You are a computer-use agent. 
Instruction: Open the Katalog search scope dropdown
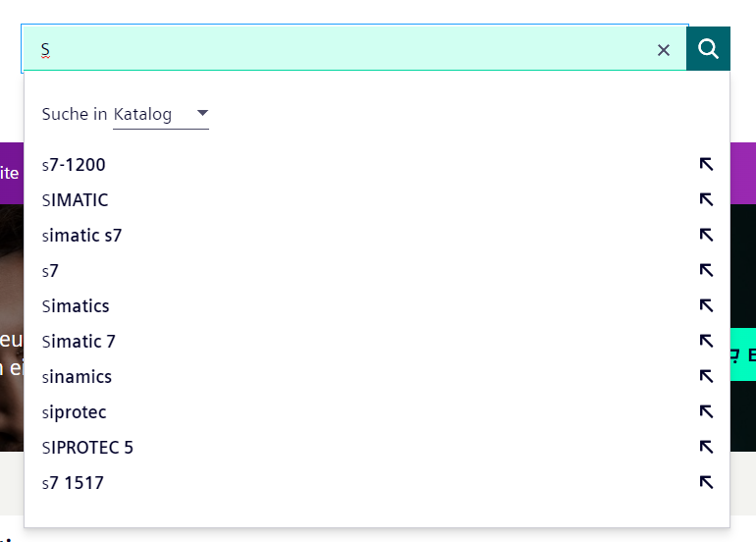click(161, 114)
